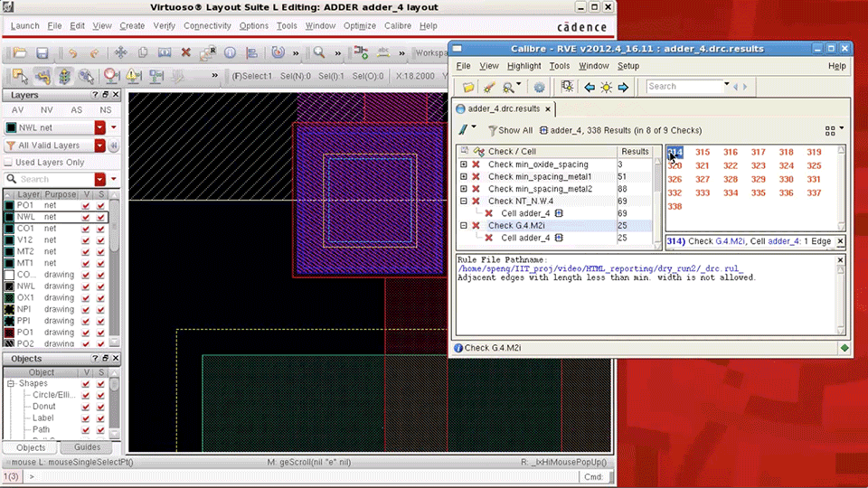Click the MT1 net layer color swatch
The image size is (868, 488).
click(x=9, y=263)
